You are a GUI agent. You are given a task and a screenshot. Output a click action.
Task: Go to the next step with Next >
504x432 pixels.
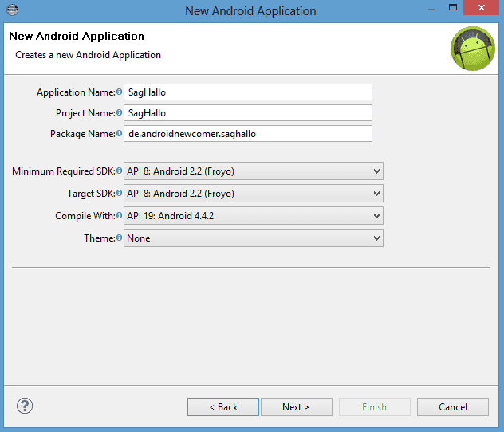(x=297, y=407)
